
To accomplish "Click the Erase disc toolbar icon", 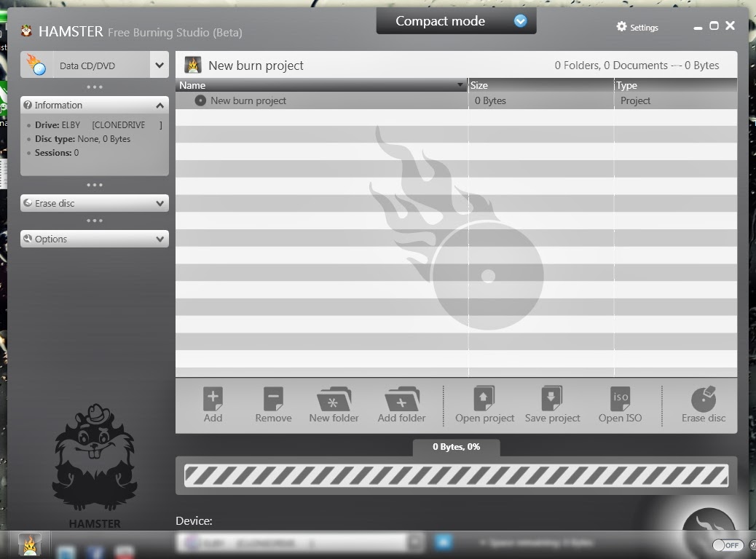I will tap(704, 399).
